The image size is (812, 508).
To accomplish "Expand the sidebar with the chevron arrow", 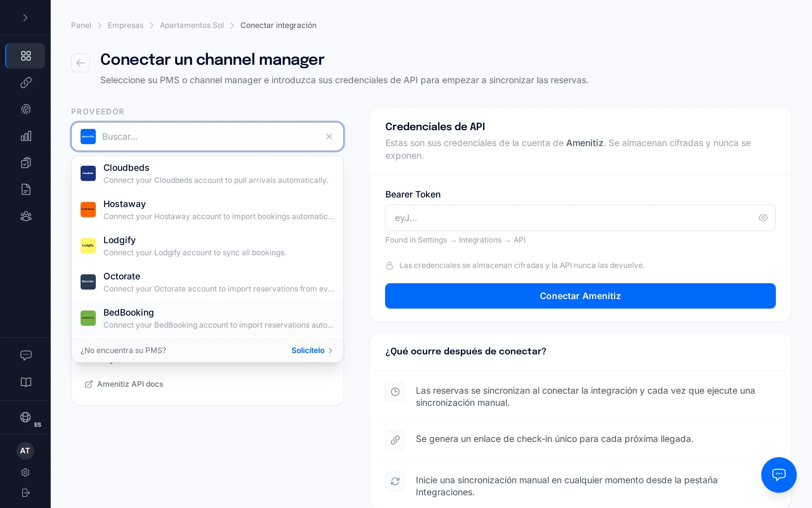I will coord(25,17).
